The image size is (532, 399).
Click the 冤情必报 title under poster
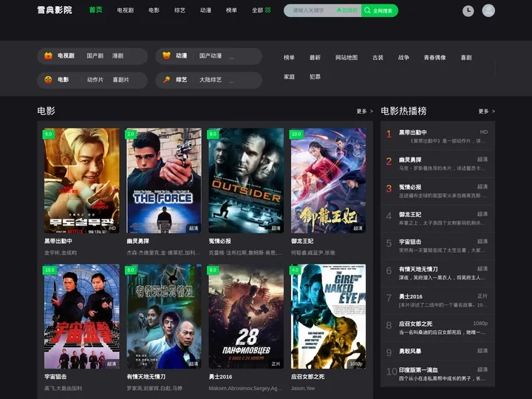click(x=220, y=241)
